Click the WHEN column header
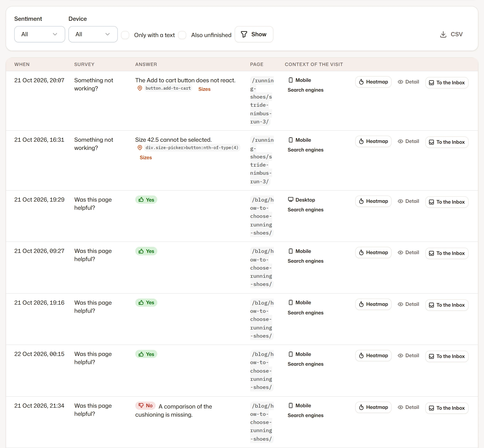This screenshot has width=484, height=448. [x=22, y=65]
